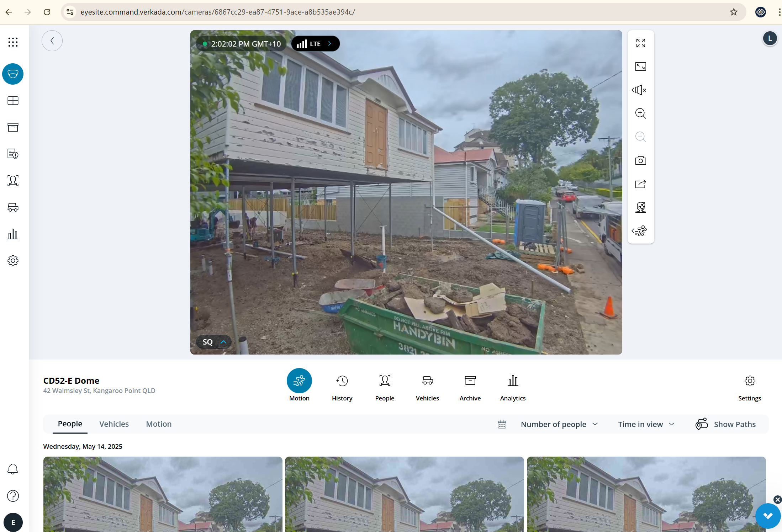This screenshot has width=782, height=532.
Task: Select the People sub-tab
Action: click(70, 424)
